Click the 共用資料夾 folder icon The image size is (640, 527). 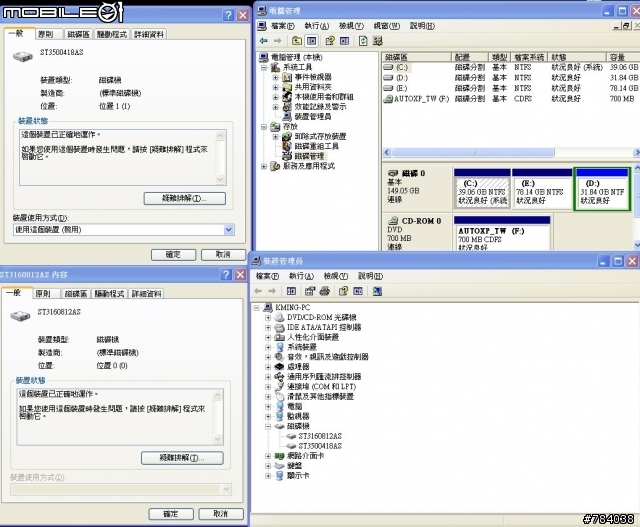coord(287,87)
